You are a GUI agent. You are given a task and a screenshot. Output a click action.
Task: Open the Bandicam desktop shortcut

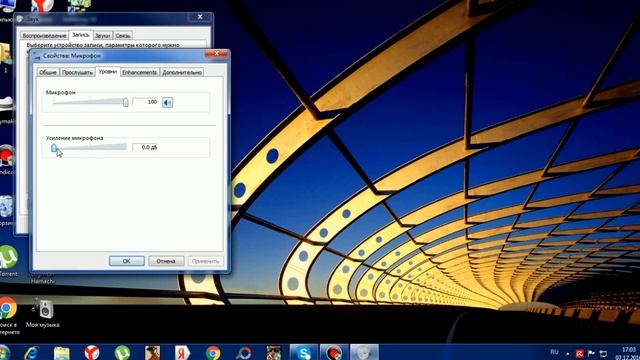click(7, 160)
